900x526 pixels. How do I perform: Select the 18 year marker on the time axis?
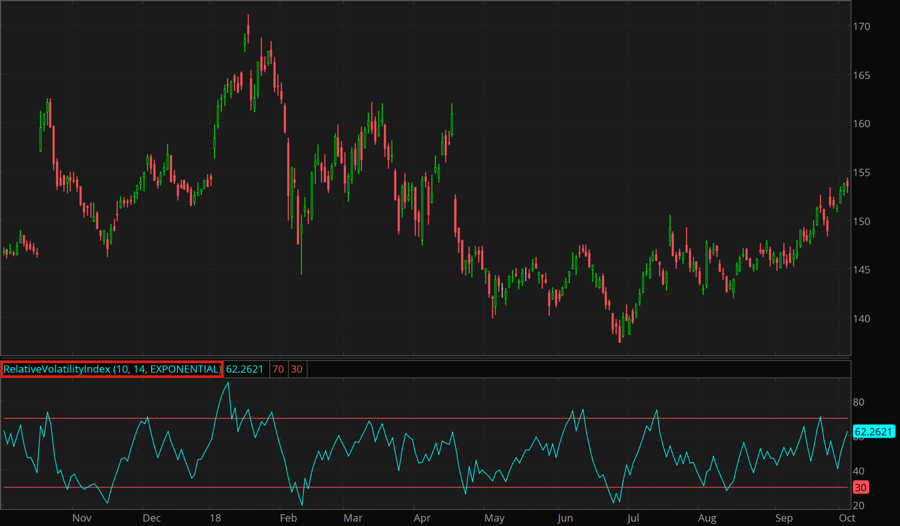coord(215,518)
